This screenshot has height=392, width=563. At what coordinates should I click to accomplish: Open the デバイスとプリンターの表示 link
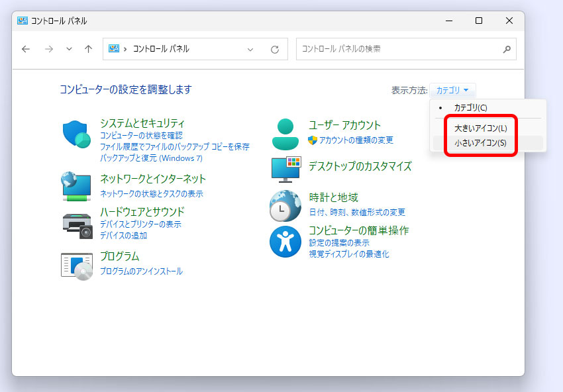140,224
